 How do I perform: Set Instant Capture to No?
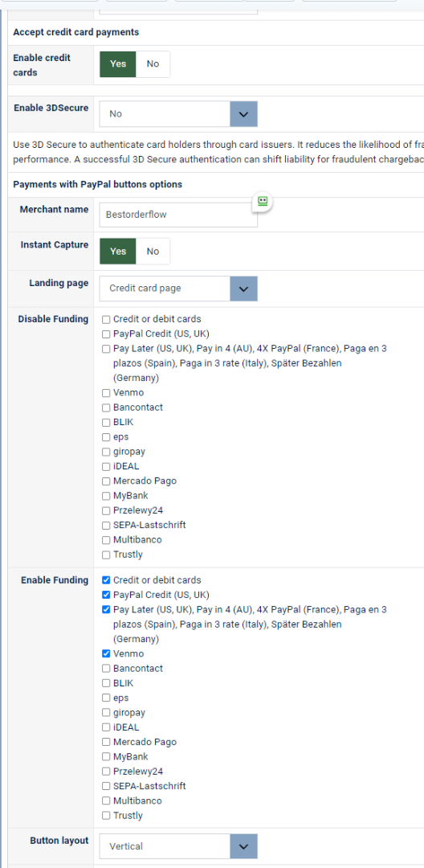pos(153,252)
